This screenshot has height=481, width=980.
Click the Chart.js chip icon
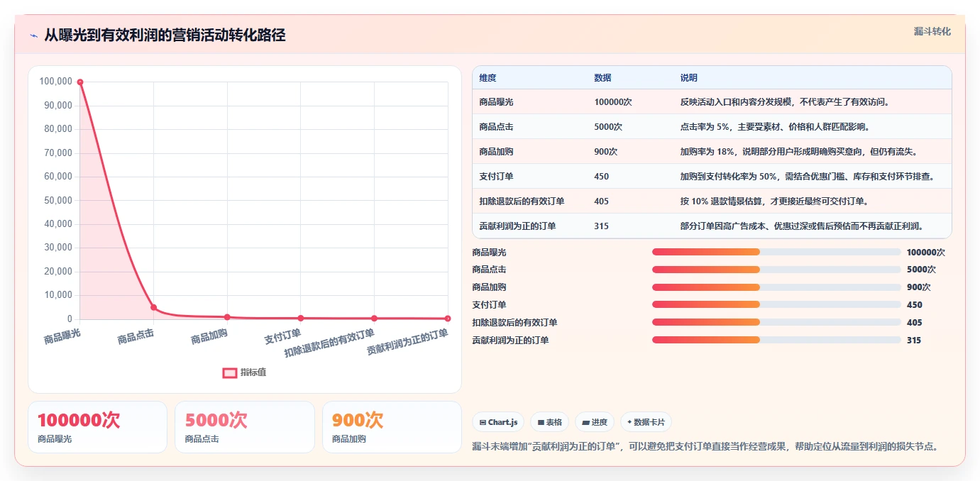point(483,422)
